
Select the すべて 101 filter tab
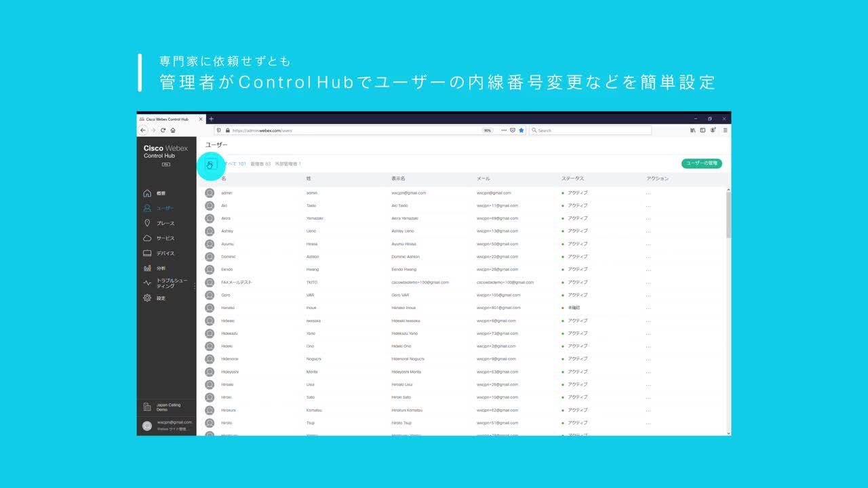coord(234,163)
